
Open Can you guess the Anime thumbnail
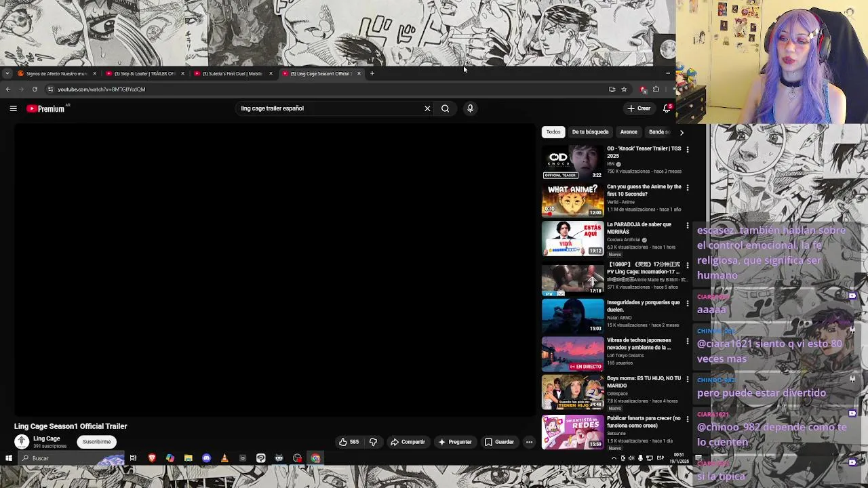point(572,200)
